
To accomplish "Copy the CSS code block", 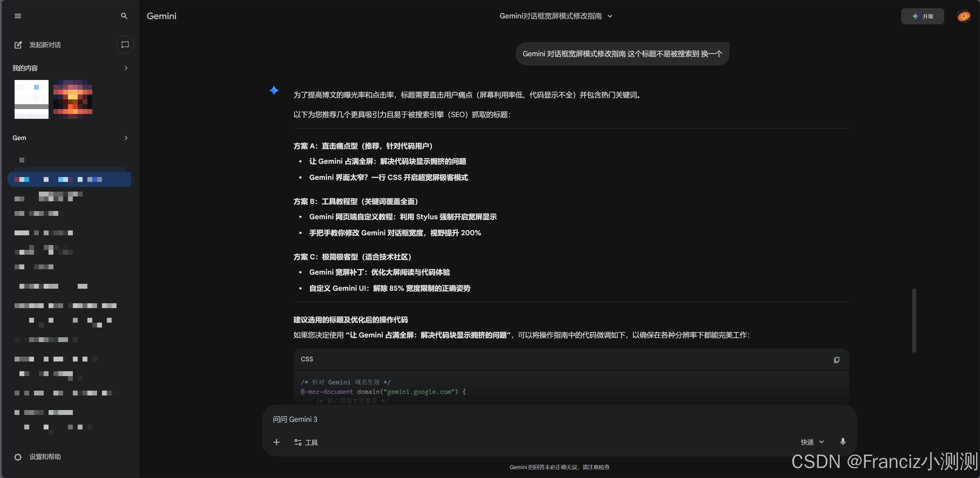I will coord(836,360).
